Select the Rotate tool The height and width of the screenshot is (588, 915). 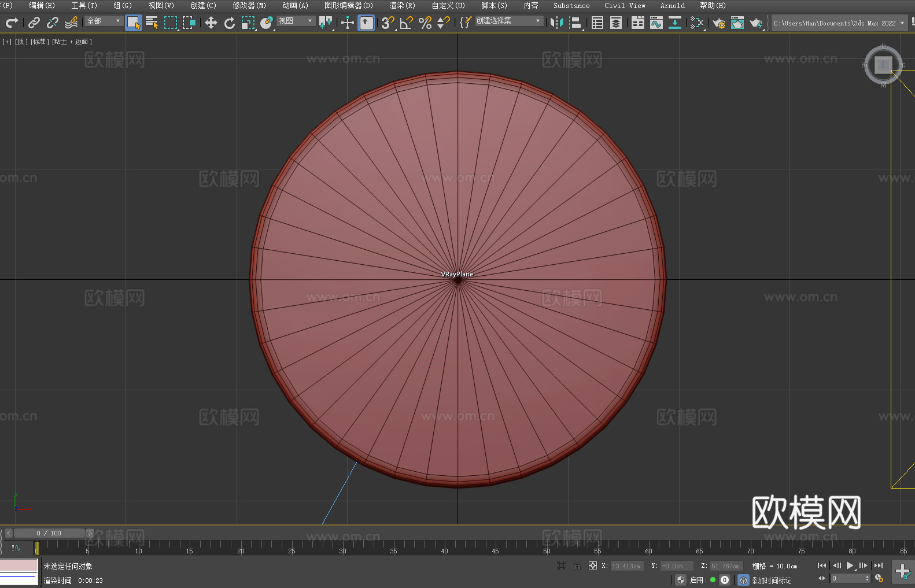point(230,23)
